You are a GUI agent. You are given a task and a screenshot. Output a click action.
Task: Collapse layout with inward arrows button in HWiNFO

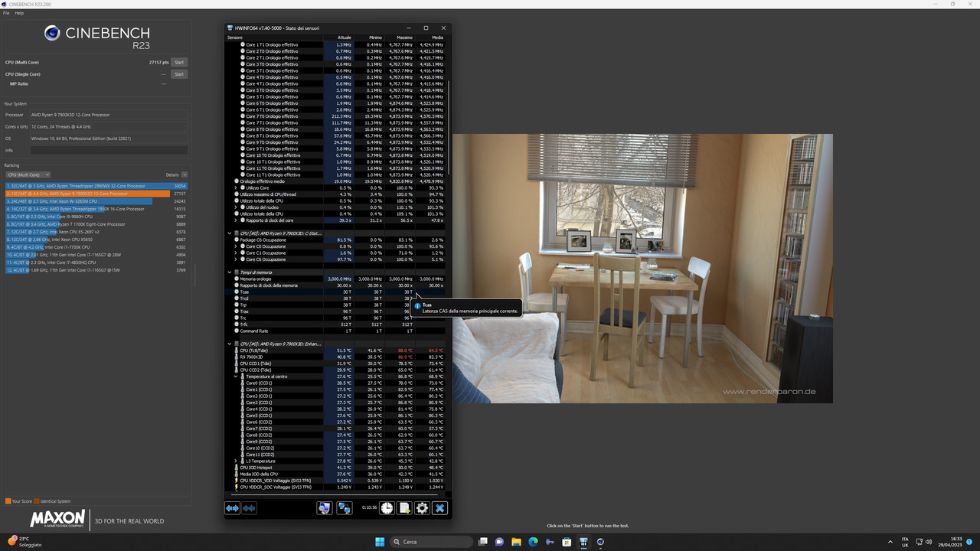[x=249, y=508]
